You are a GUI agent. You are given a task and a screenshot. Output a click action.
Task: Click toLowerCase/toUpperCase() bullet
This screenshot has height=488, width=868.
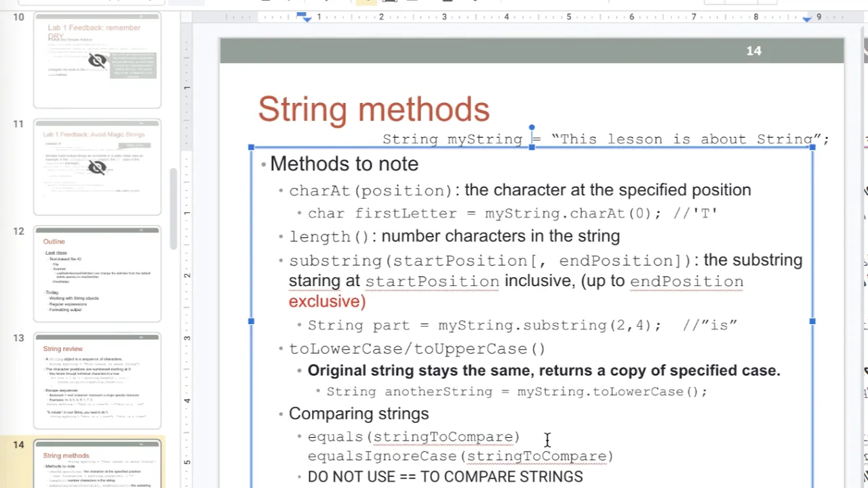pyautogui.click(x=417, y=349)
